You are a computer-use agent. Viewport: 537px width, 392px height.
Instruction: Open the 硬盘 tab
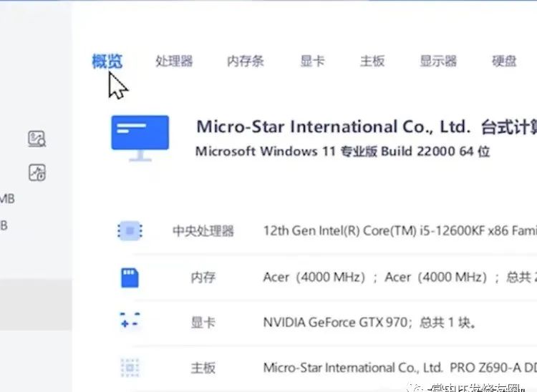(504, 62)
